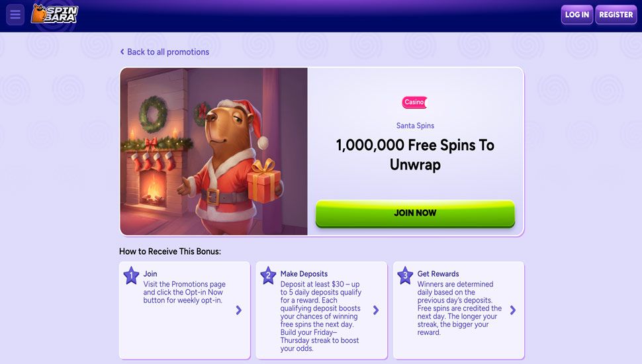Screen dimensions: 642x364
Task: Select the pink Casino tag
Action: pos(414,102)
